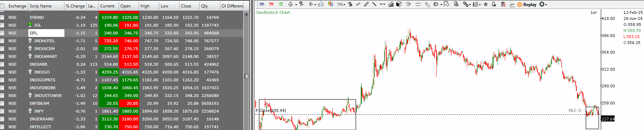Expand the settings gear dropdown arrow

point(546,5)
